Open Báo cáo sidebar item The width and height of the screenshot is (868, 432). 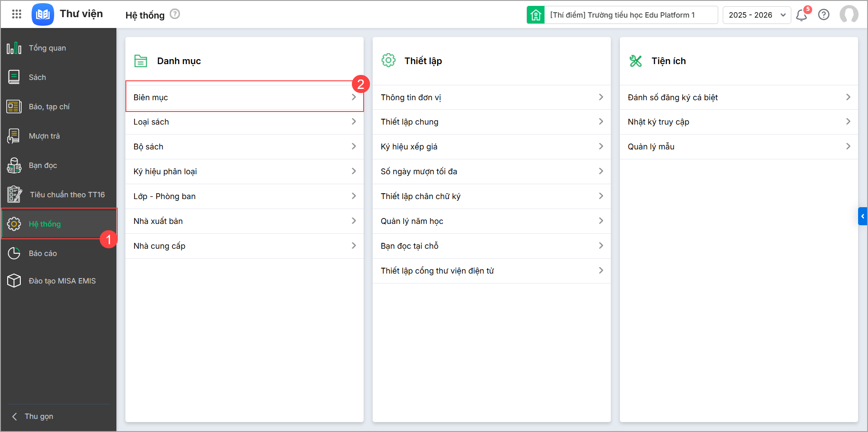tap(43, 253)
